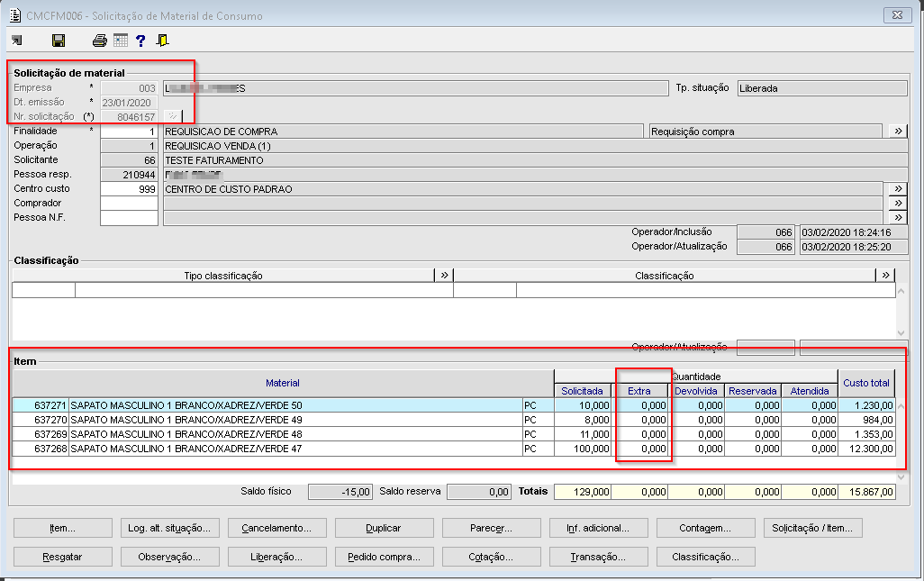Open the Pessoa N.F. lookup arrow

click(x=898, y=217)
